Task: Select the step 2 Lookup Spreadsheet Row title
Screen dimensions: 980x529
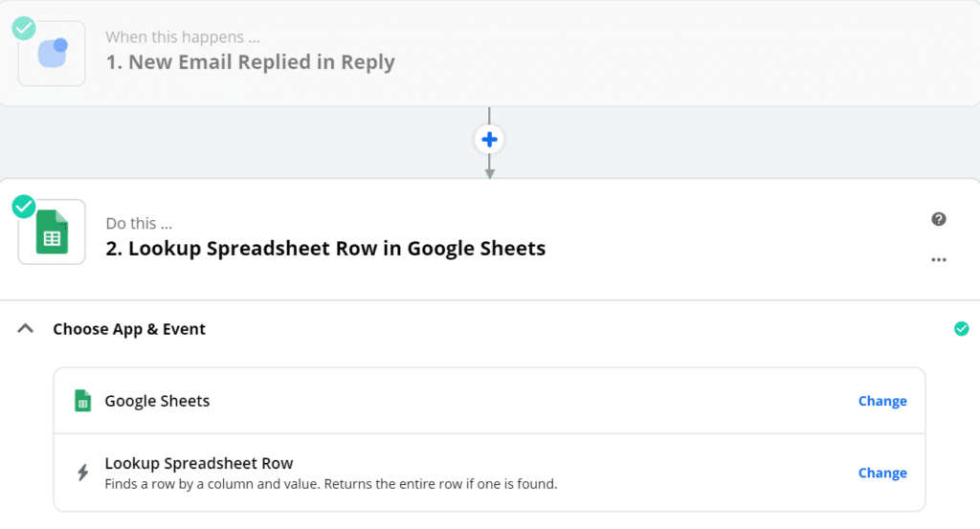Action: click(x=325, y=249)
